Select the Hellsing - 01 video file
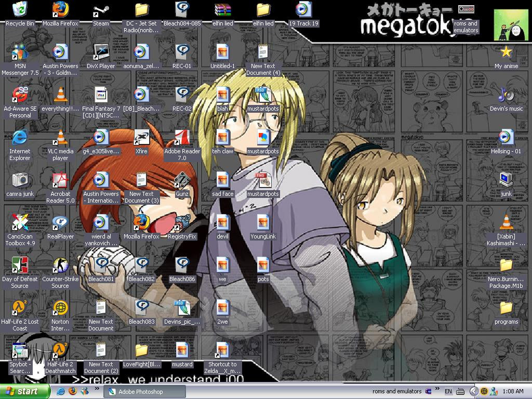Viewport: 532px width, 399px height. click(x=506, y=137)
